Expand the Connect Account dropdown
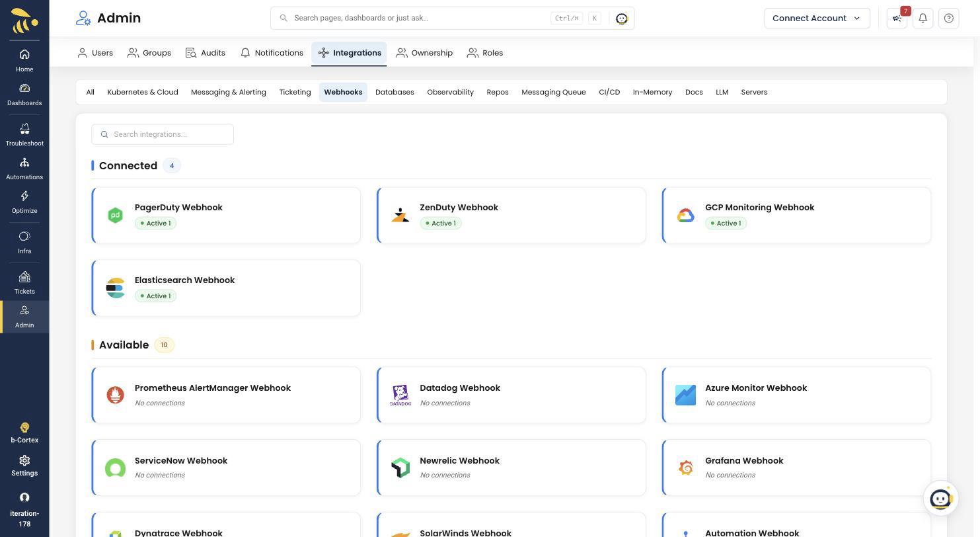 point(817,19)
